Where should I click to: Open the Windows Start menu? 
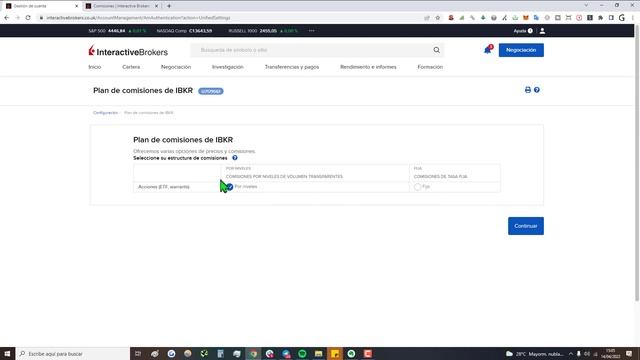pos(7,353)
